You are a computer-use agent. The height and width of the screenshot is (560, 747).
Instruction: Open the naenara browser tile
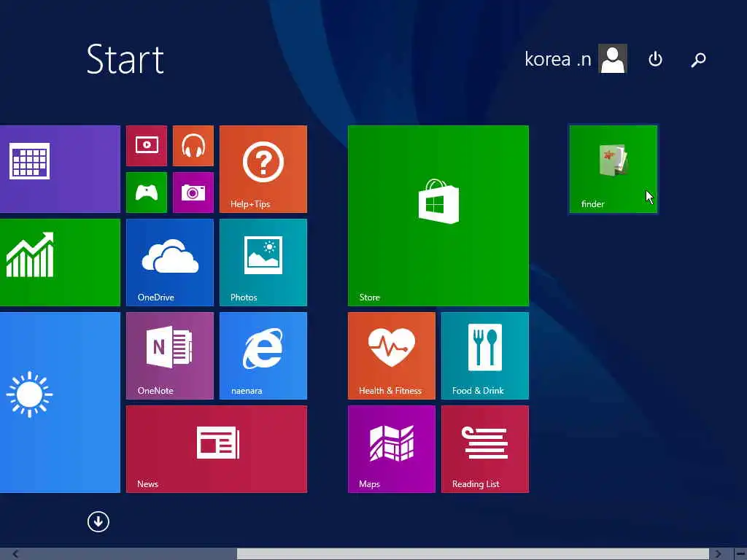263,356
